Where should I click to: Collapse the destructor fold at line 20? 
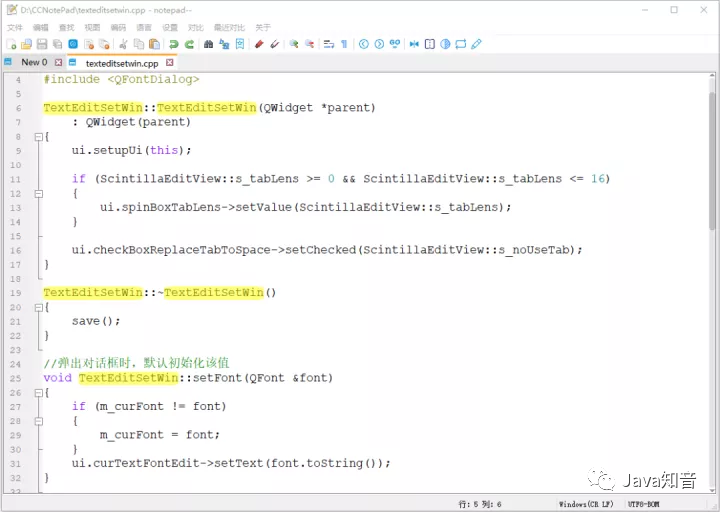click(x=39, y=308)
